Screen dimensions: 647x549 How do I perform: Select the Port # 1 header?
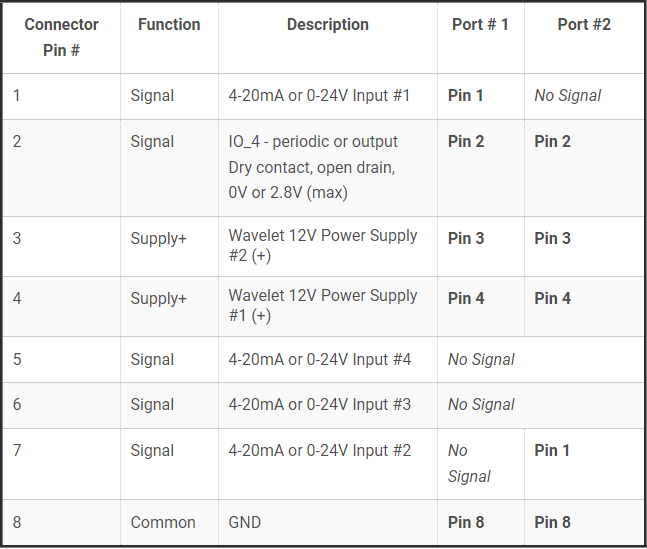click(480, 24)
